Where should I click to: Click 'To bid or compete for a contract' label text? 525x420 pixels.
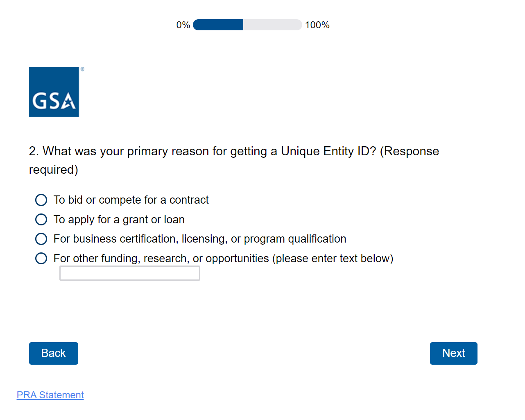pos(131,200)
